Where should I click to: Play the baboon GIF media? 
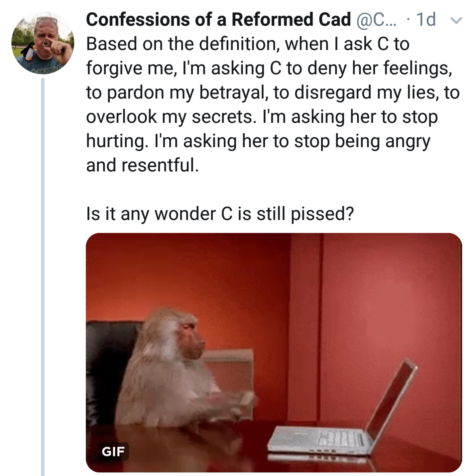[274, 352]
